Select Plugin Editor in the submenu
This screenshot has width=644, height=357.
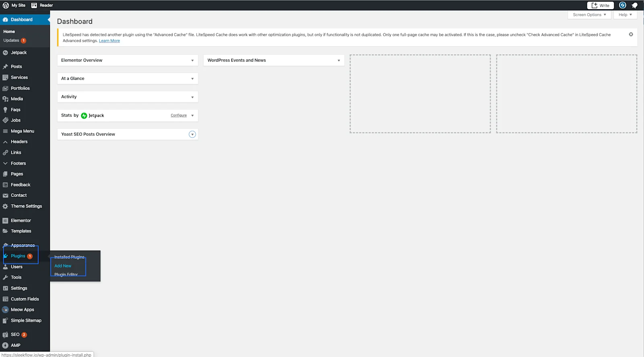(66, 274)
